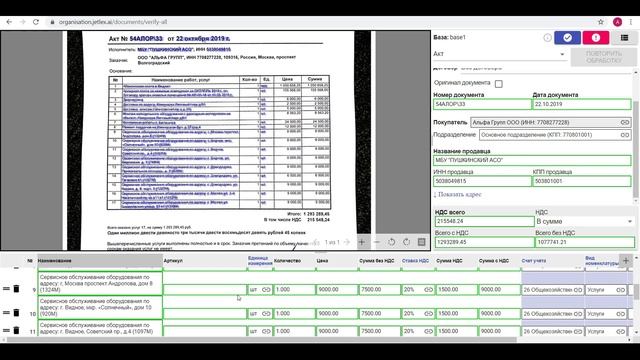
Task: Edit row 10 Сумма НДС 1500.00
Action: pos(457,313)
